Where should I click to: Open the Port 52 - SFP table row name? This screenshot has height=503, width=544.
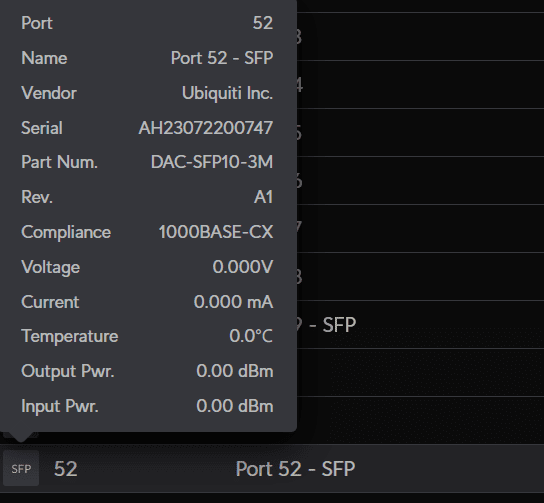295,469
